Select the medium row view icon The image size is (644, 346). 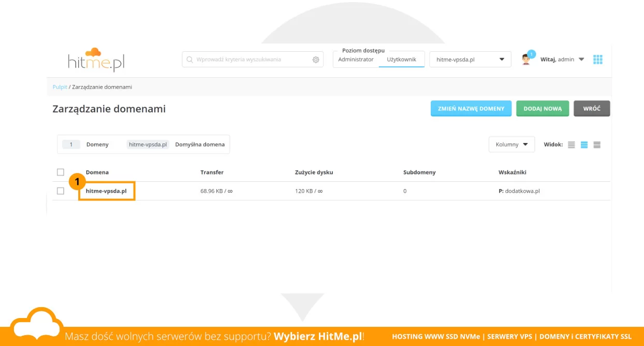tap(584, 145)
